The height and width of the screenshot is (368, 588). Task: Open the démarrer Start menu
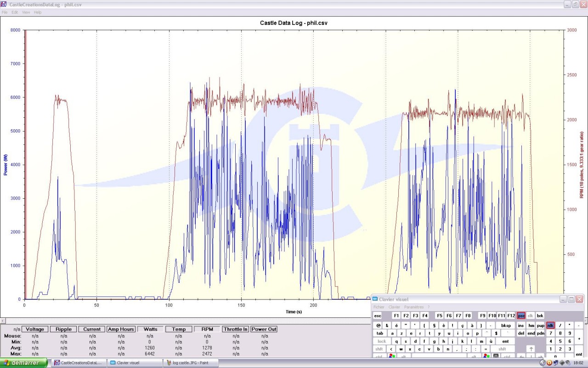[x=24, y=363]
